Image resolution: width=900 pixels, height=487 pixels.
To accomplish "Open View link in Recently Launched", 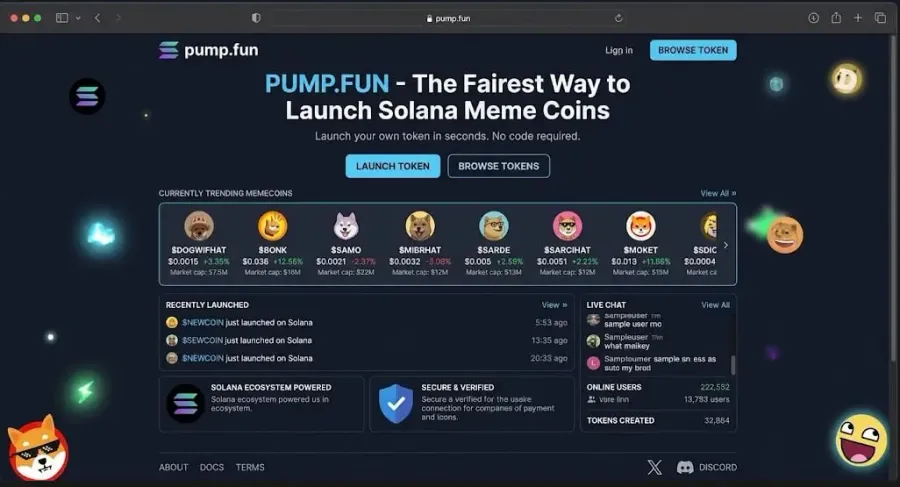I will point(554,305).
